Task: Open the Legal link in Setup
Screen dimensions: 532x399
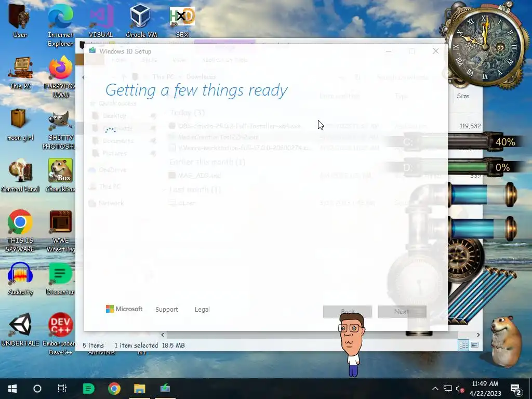Action: (202, 310)
